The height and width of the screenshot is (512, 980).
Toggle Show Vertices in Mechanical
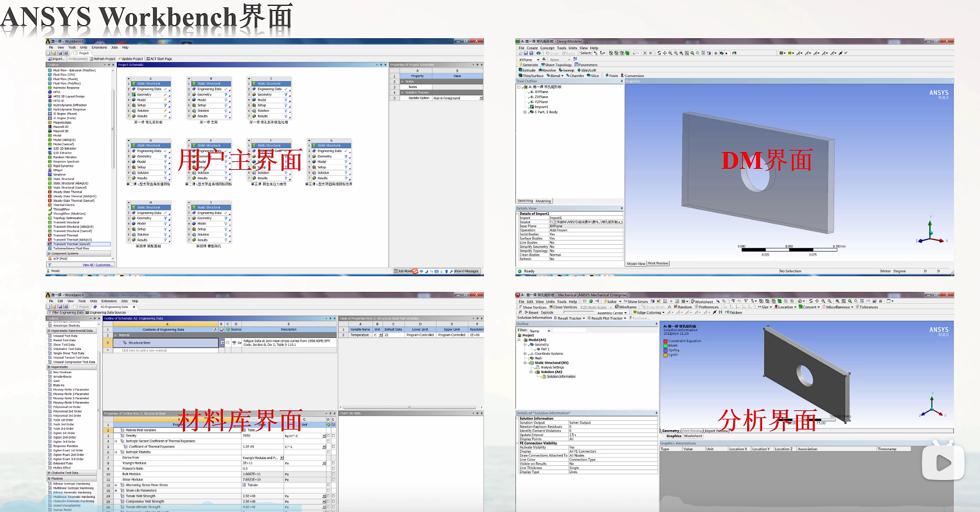point(533,307)
